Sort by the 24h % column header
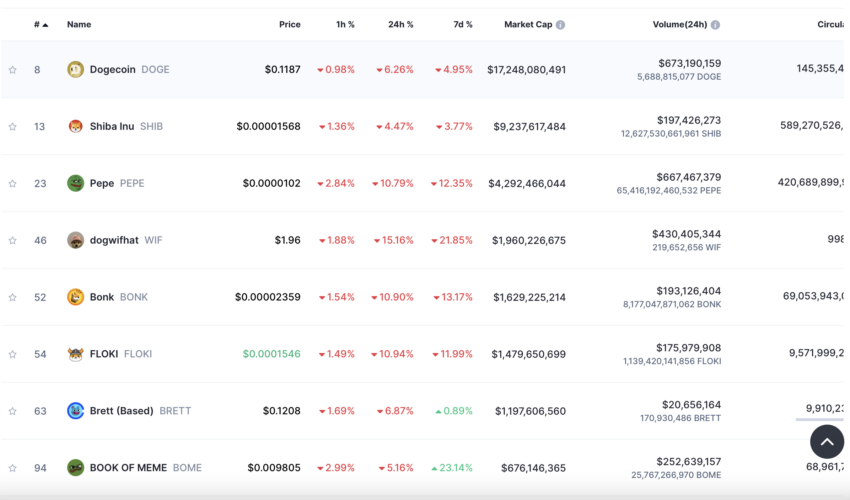Image resolution: width=850 pixels, height=500 pixels. point(401,24)
